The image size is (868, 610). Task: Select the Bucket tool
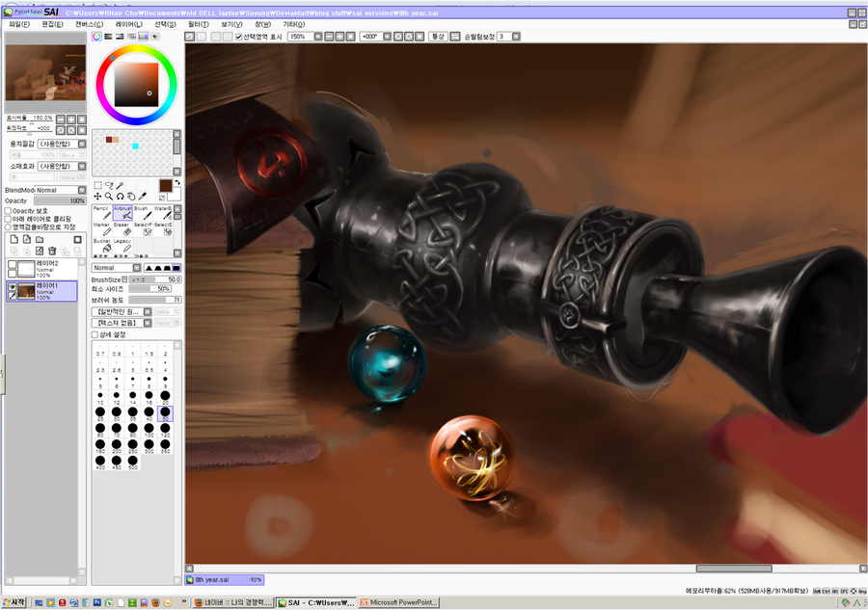[102, 246]
